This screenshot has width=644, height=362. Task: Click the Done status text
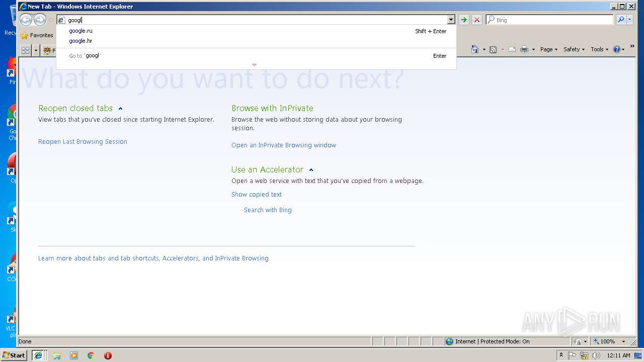pyautogui.click(x=25, y=341)
